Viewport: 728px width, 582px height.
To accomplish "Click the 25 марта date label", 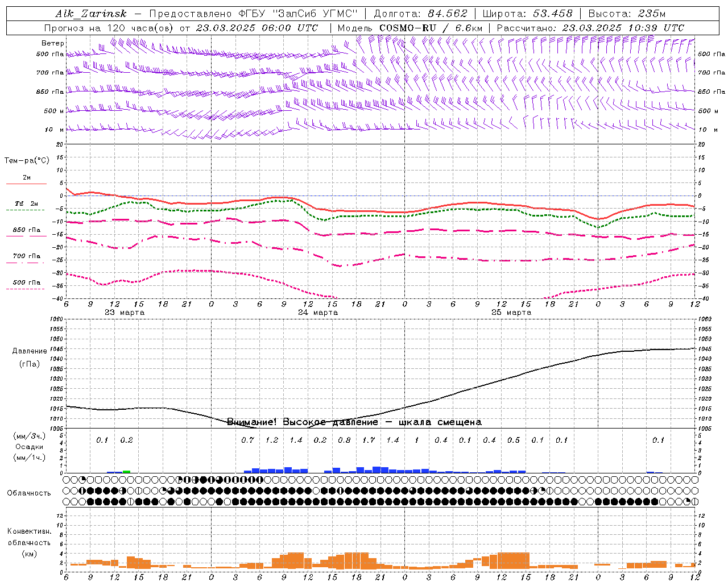I will (511, 313).
